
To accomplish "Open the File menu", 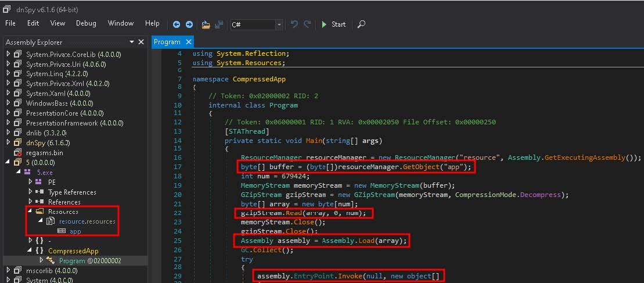I will click(10, 23).
